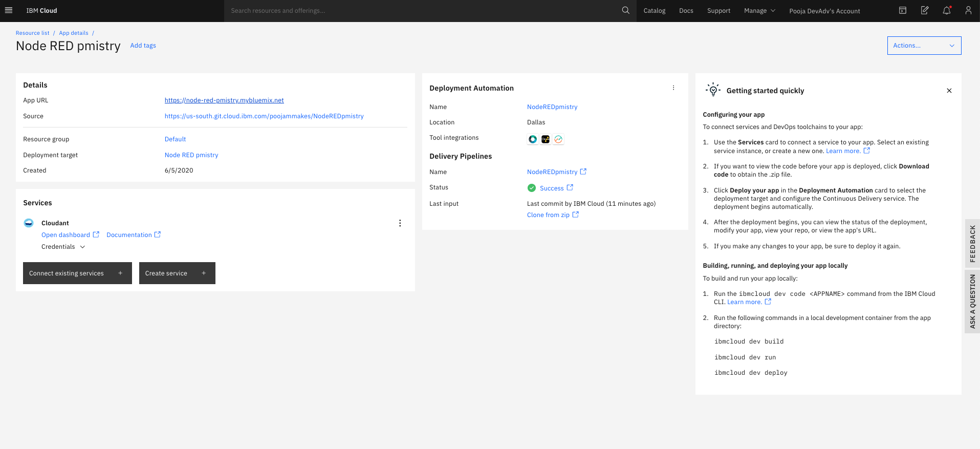Image resolution: width=980 pixels, height=449 pixels.
Task: Click the search magnifier icon
Action: (625, 10)
